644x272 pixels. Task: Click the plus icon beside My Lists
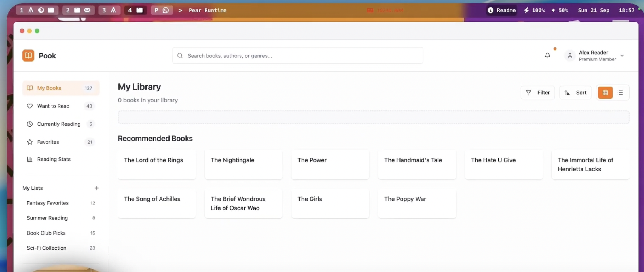[96, 188]
